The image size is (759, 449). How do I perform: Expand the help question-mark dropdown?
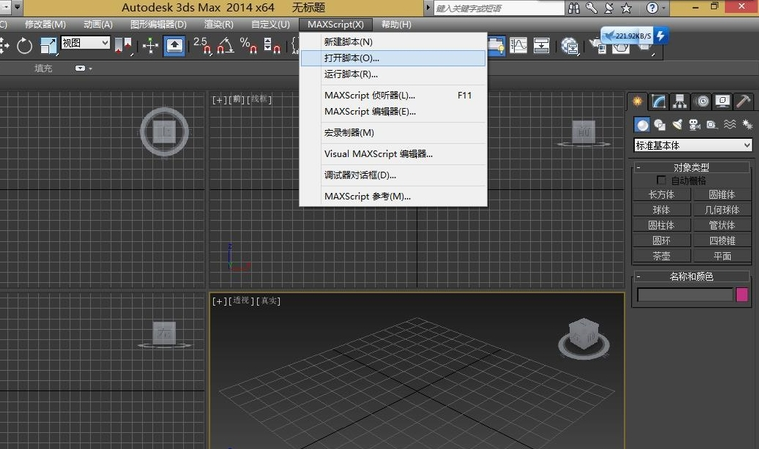664,8
